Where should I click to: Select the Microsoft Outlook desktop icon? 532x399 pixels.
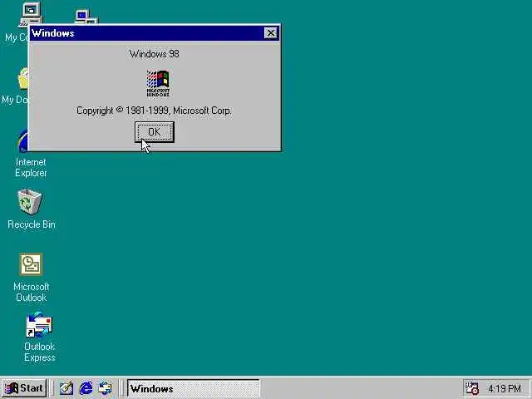coord(31,264)
